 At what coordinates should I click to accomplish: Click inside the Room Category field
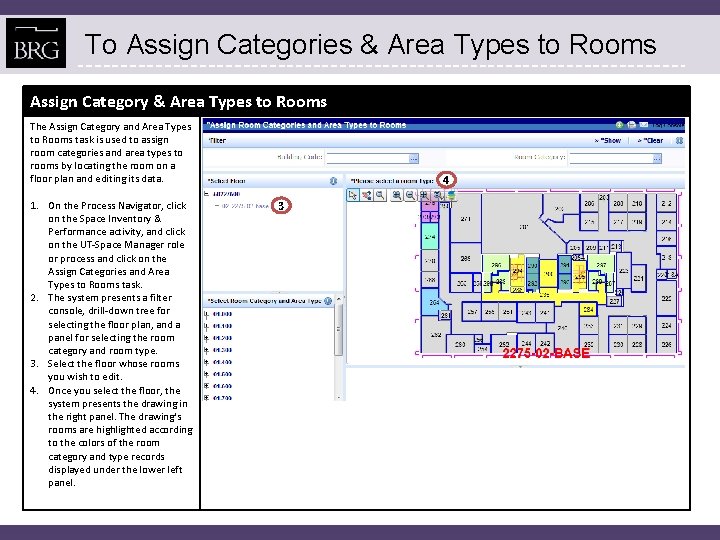(x=611, y=158)
